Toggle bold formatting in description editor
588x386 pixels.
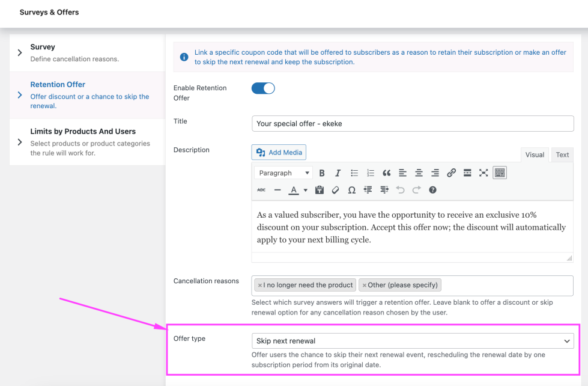click(x=322, y=173)
